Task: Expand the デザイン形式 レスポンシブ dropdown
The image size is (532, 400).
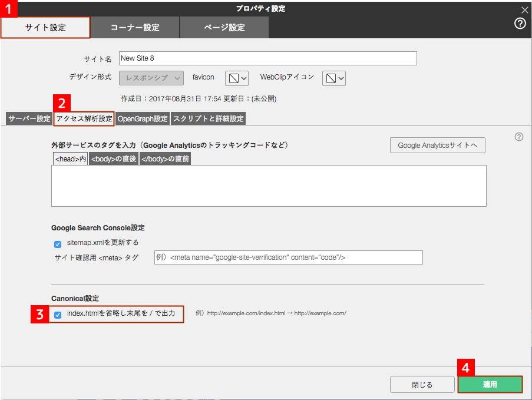Action: [x=151, y=78]
